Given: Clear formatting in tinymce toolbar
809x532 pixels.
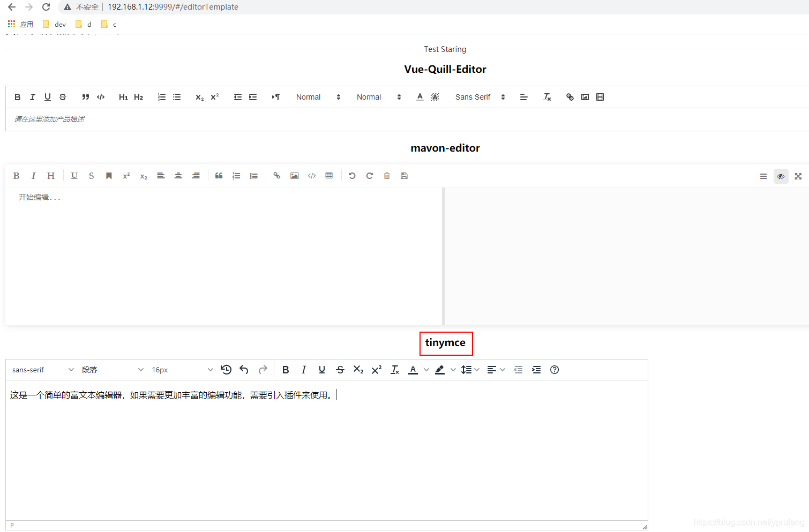Looking at the screenshot, I should pyautogui.click(x=395, y=370).
